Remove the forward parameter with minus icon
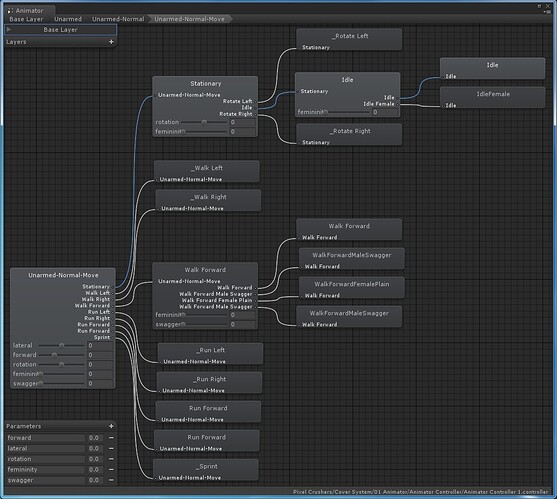The height and width of the screenshot is (499, 557). 111,438
